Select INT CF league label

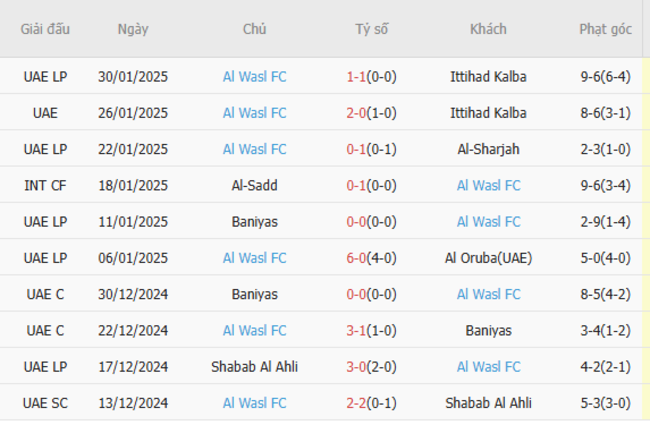(x=45, y=185)
